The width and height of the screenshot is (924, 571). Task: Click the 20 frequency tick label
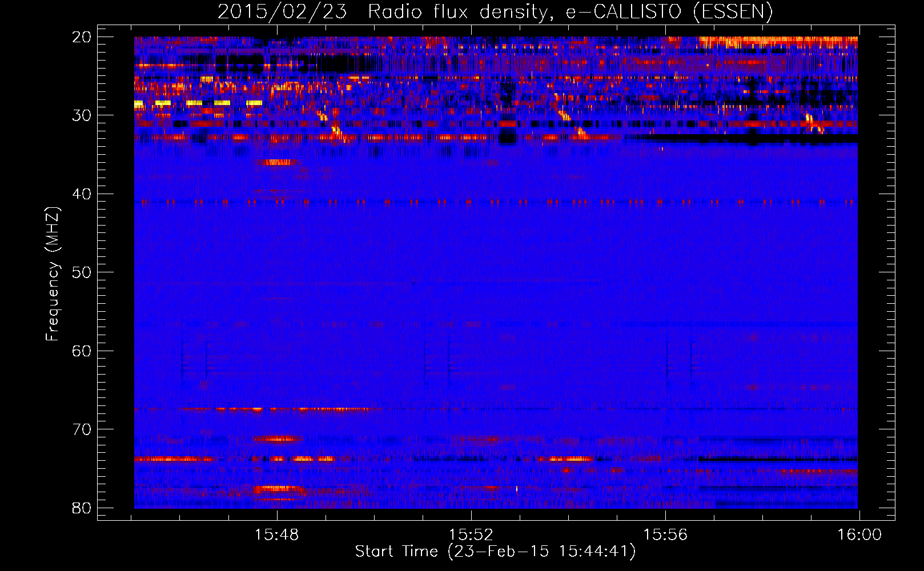point(82,37)
